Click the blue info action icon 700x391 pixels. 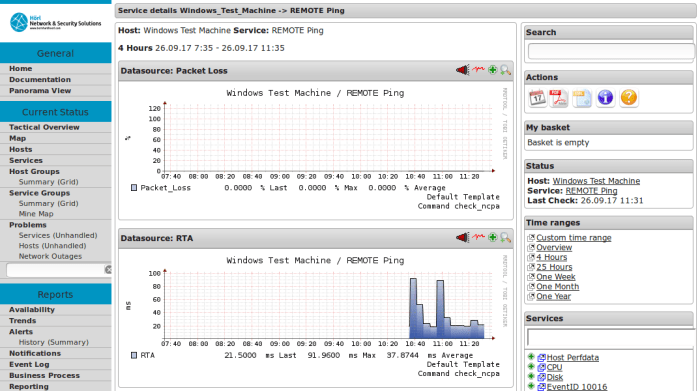tap(605, 97)
